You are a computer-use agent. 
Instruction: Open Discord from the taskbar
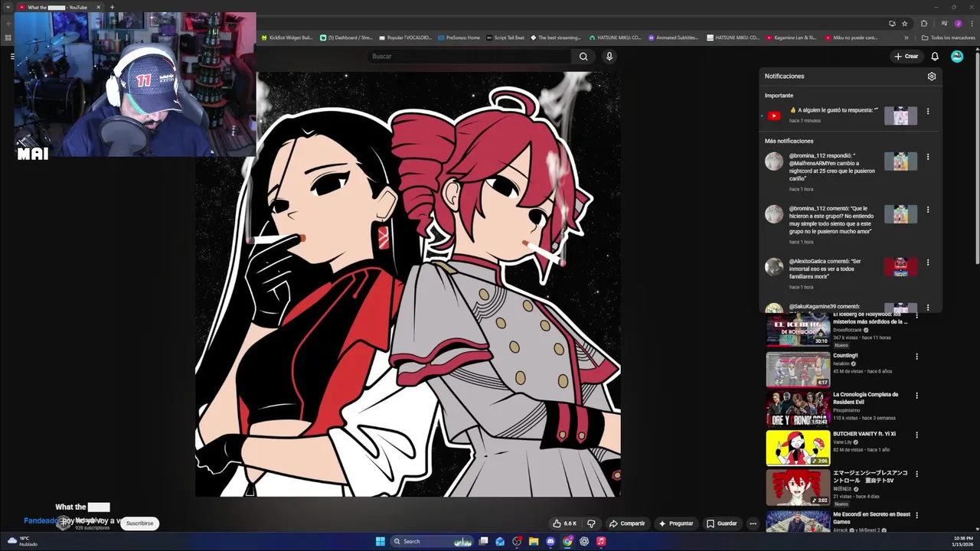(550, 541)
